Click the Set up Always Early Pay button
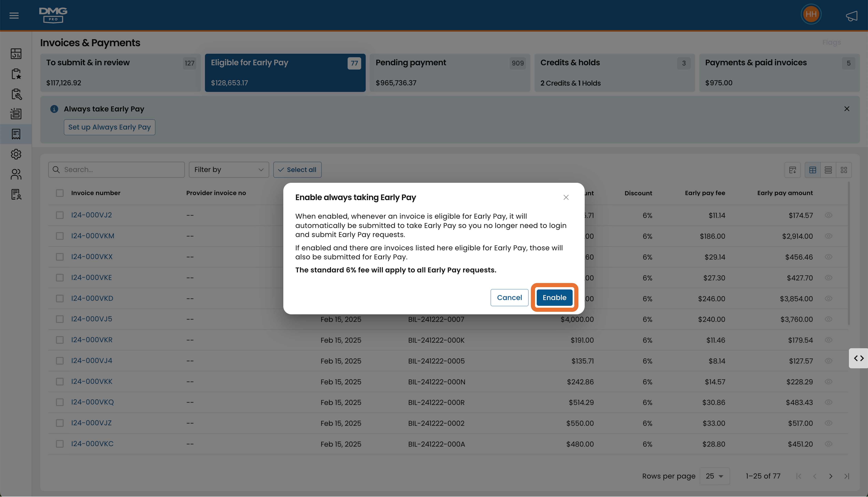This screenshot has height=497, width=868. coord(109,127)
